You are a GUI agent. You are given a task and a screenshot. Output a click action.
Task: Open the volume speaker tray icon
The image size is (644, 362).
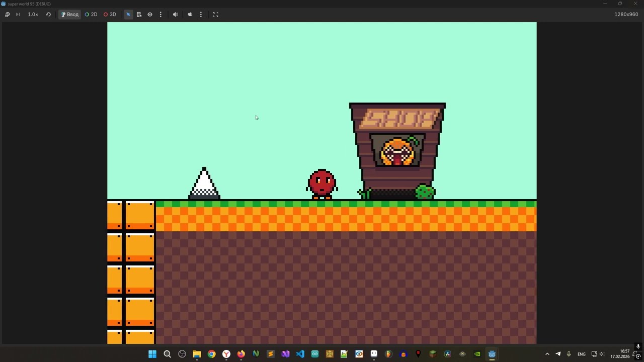click(602, 354)
